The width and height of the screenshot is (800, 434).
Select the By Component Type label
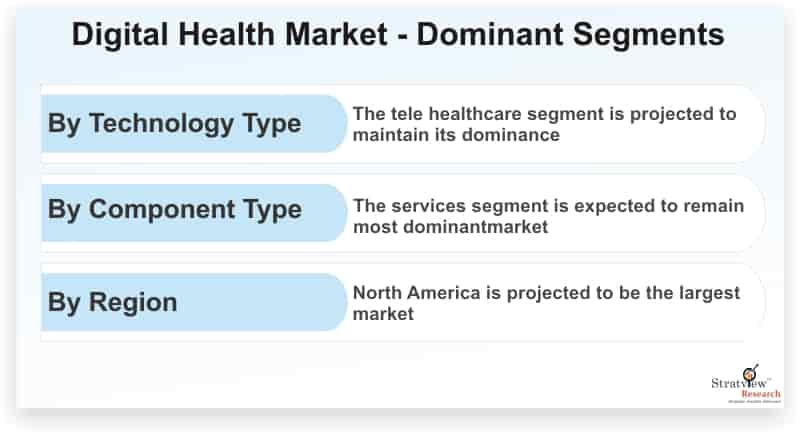tap(174, 210)
